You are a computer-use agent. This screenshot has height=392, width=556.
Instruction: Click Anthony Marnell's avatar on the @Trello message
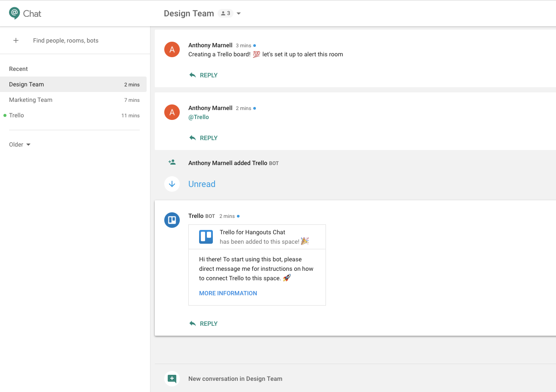click(x=172, y=112)
